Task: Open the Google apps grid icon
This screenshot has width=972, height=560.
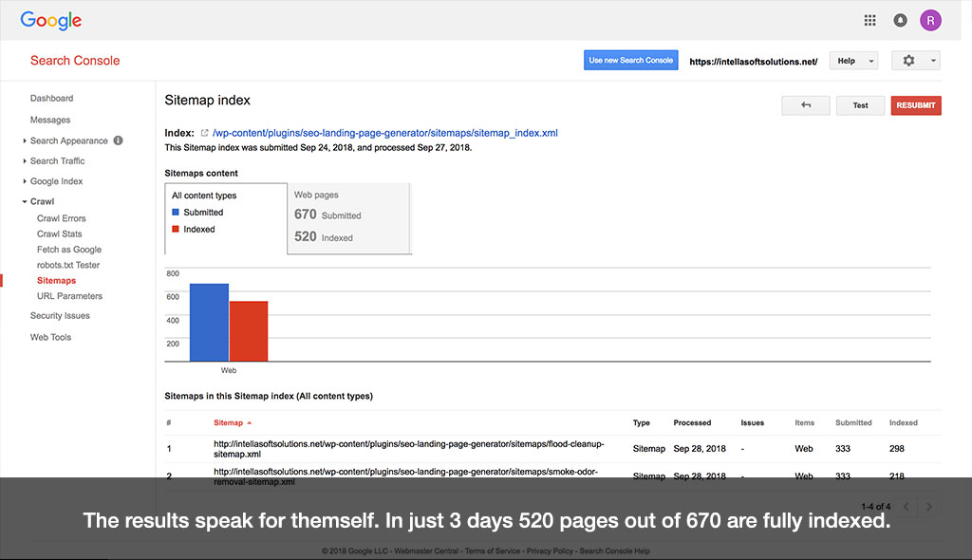Action: click(869, 19)
